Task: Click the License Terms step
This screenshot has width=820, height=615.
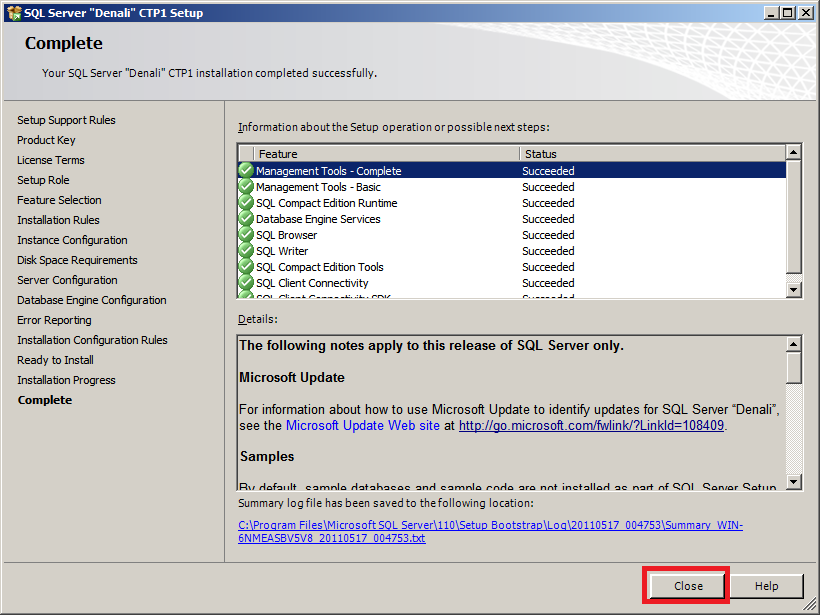Action: (51, 160)
